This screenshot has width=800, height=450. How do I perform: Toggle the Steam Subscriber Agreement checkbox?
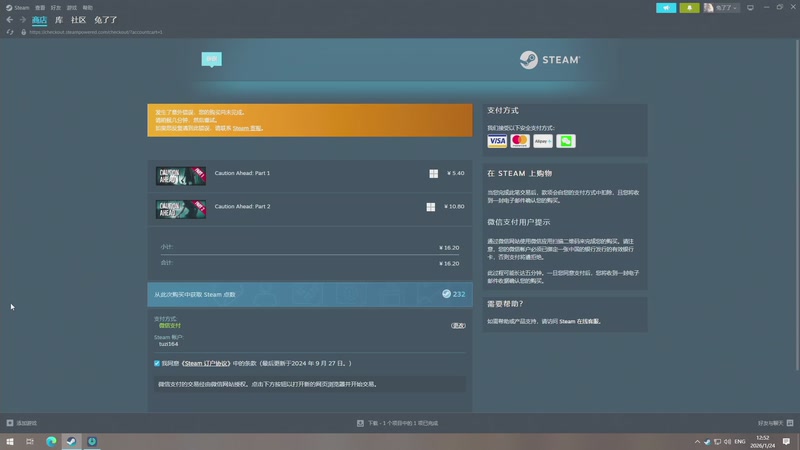point(157,363)
